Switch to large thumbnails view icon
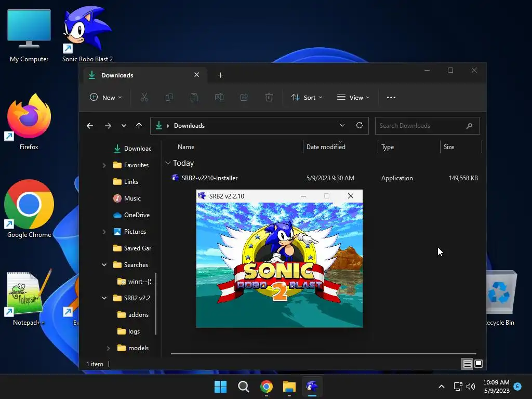This screenshot has height=399, width=532. tap(478, 364)
